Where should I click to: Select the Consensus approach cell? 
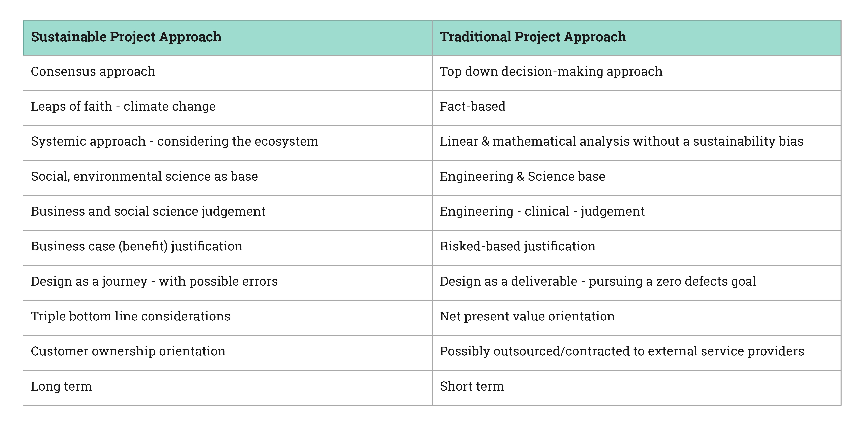click(x=93, y=72)
